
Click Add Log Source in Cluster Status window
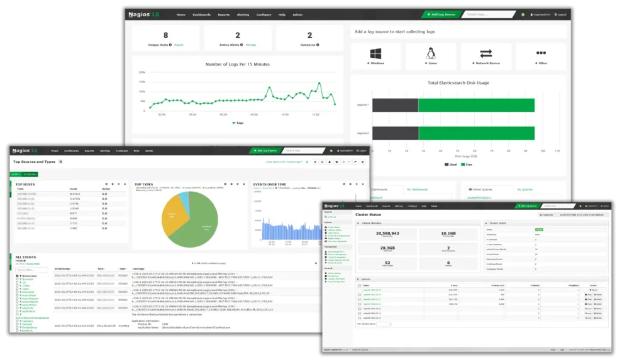coord(528,206)
